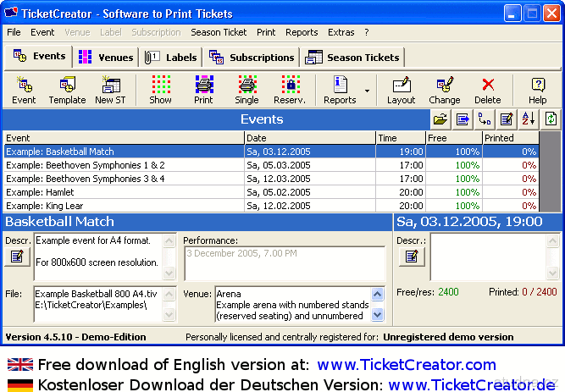Edit the event description on left
Viewport: 565px width, 392px height.
pos(17,257)
